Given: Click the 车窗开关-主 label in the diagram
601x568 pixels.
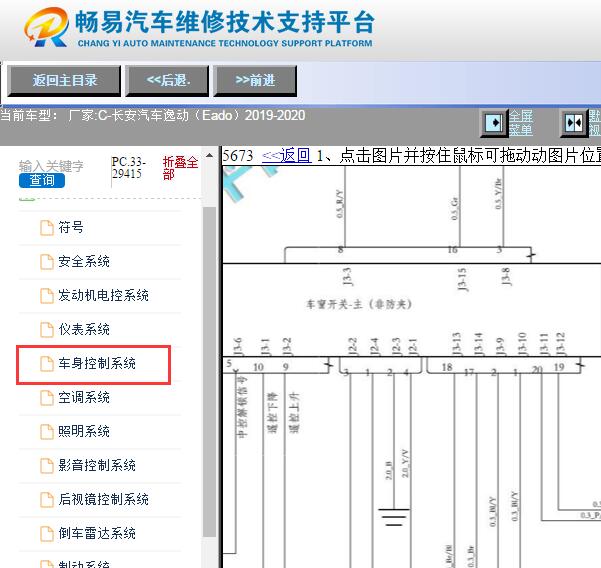Looking at the screenshot, I should pos(358,304).
